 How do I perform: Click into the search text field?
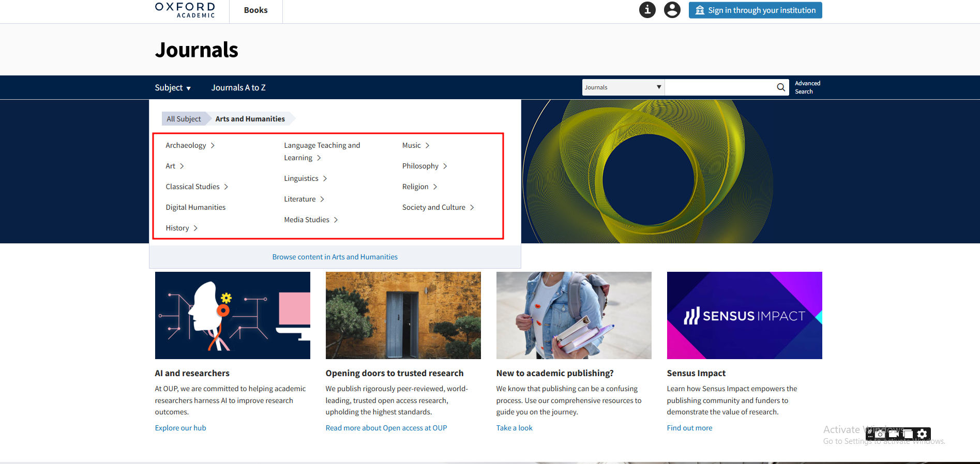coord(719,87)
